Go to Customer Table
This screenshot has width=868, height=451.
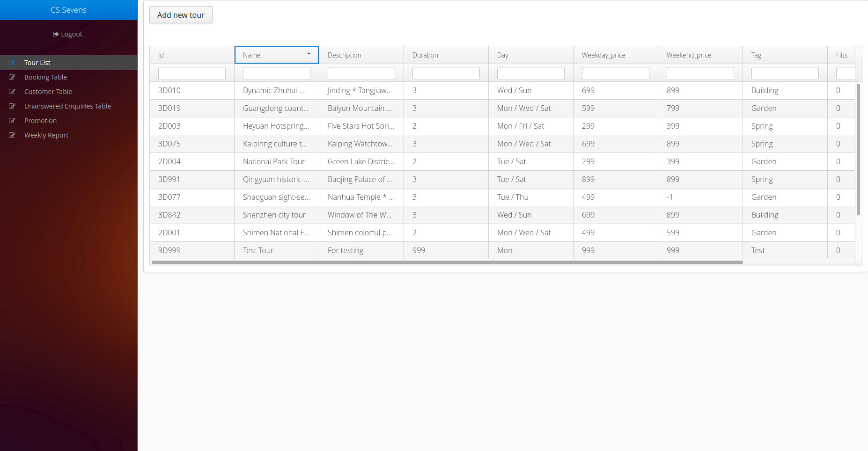[69, 92]
